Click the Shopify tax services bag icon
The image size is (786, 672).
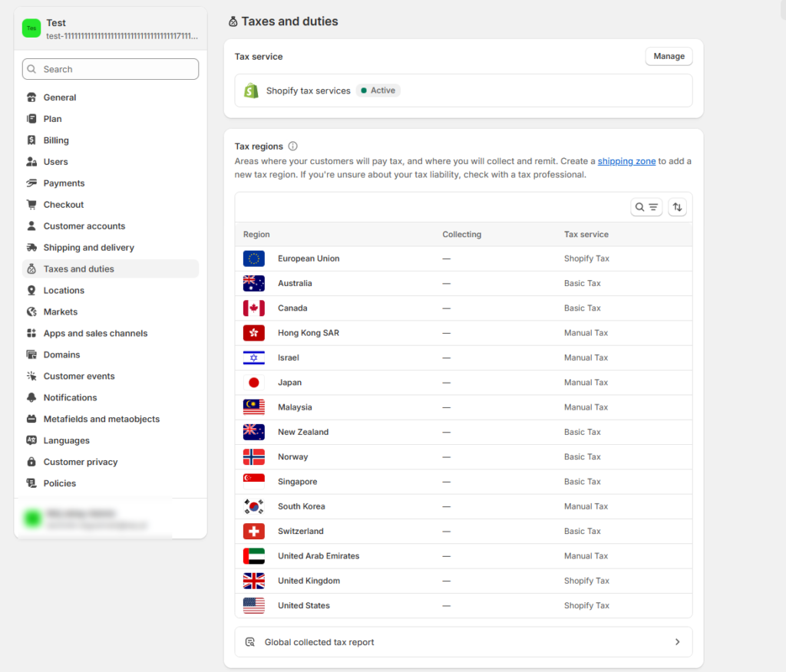pos(251,91)
